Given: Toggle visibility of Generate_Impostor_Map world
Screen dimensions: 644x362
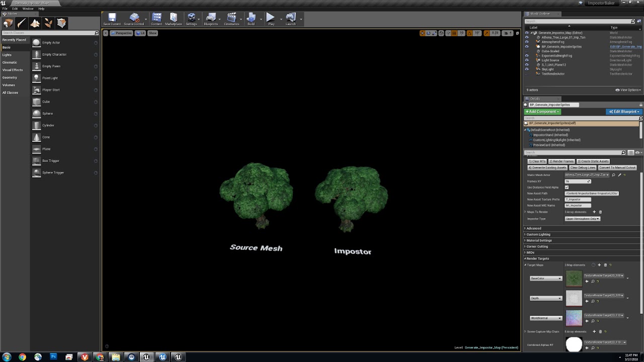Looking at the screenshot, I should click(x=527, y=33).
